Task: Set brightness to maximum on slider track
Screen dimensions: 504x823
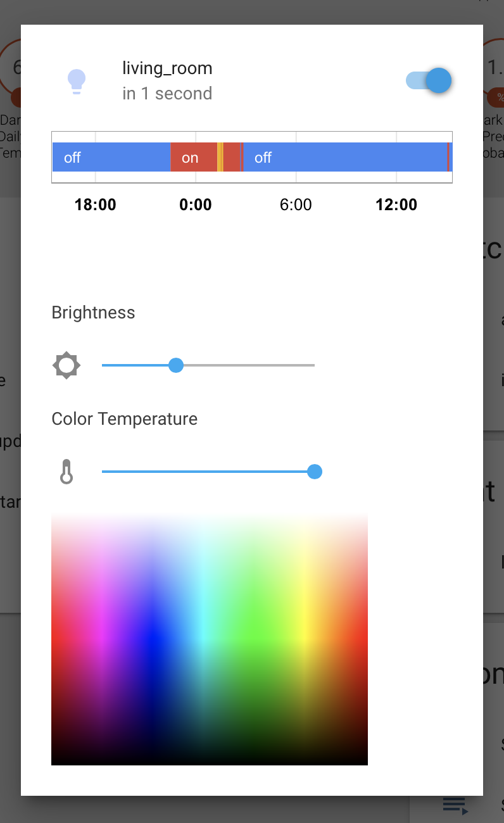Action: (x=313, y=365)
